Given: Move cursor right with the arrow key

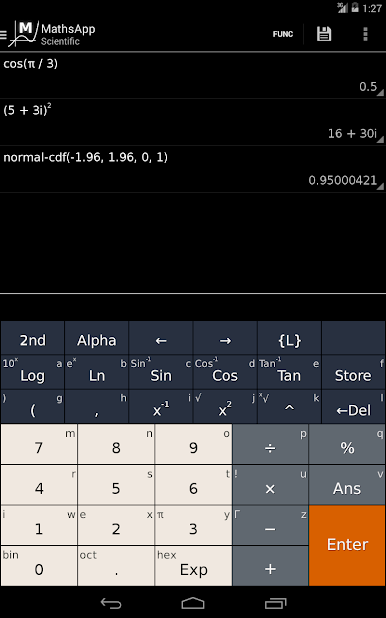Looking at the screenshot, I should (225, 338).
